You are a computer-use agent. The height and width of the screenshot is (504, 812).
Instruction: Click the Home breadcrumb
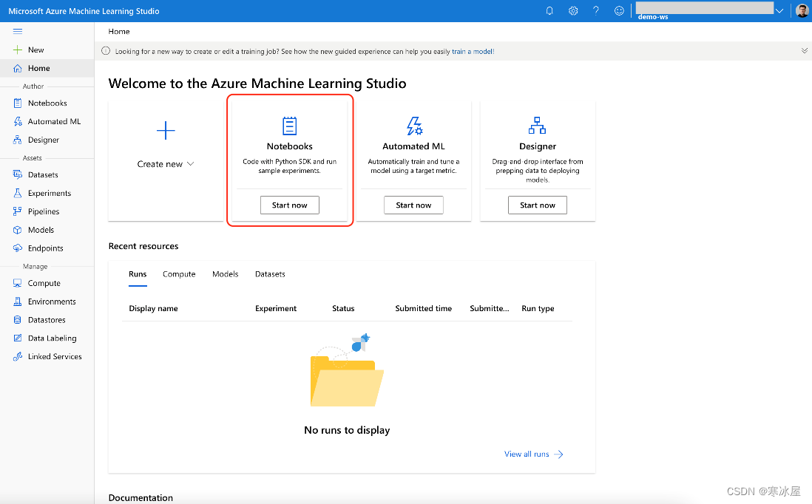[119, 32]
